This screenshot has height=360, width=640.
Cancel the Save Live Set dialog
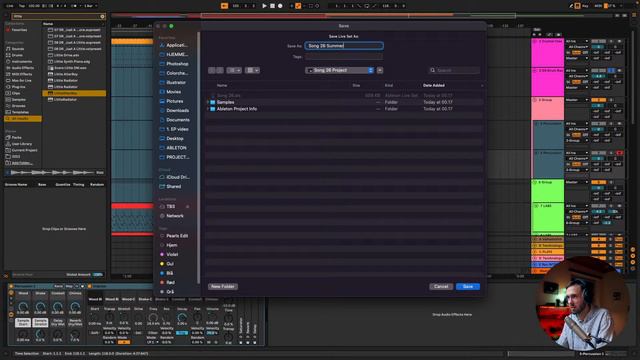(x=441, y=287)
